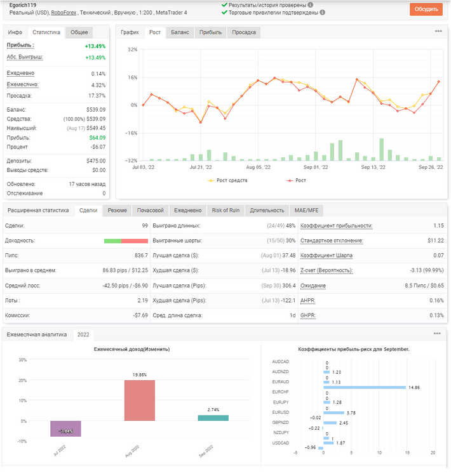Open the RoboForex broker link

[x=64, y=13]
